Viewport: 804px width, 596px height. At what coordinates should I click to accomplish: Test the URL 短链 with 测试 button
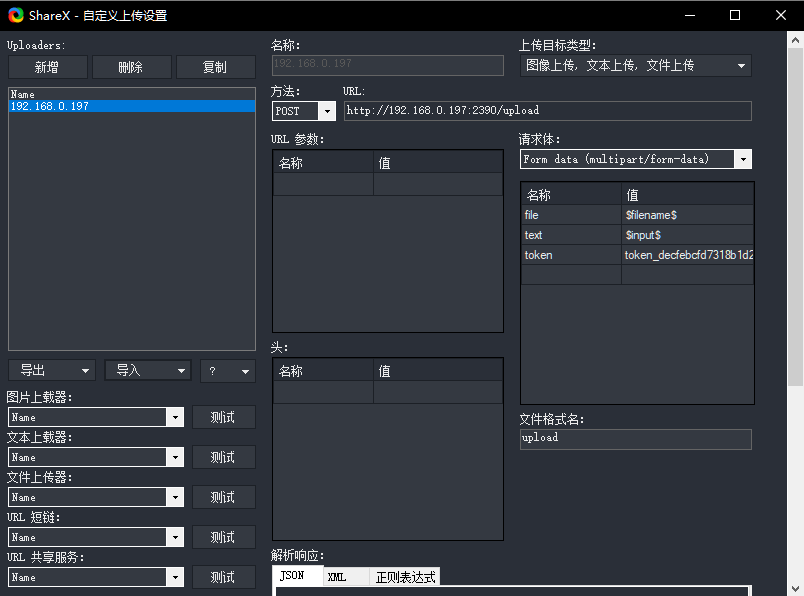[224, 537]
